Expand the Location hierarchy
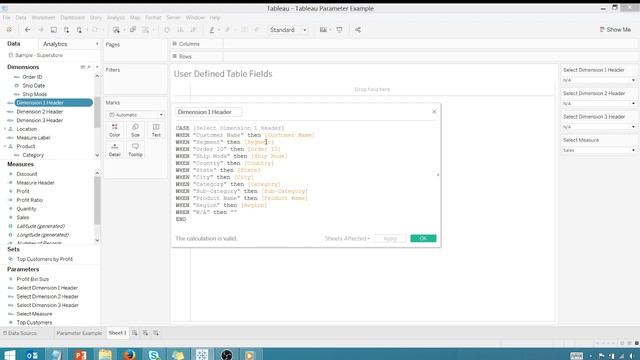The width and height of the screenshot is (640, 360). pos(5,129)
